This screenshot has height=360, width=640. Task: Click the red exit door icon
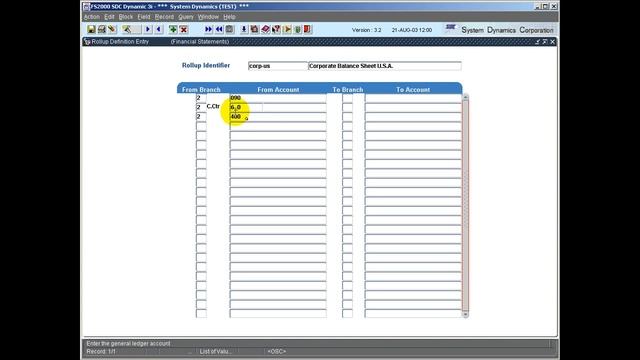[x=308, y=29]
